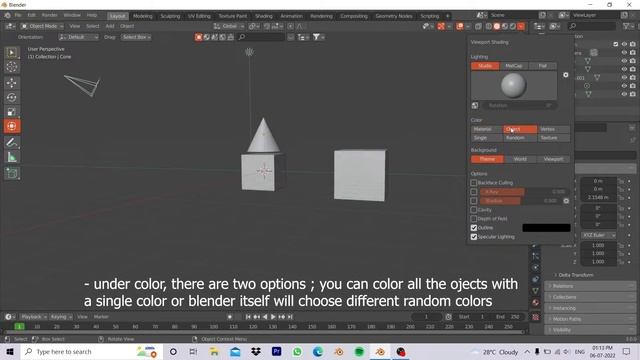The height and width of the screenshot is (360, 640).
Task: Toggle viewport overlays button
Action: point(460,26)
